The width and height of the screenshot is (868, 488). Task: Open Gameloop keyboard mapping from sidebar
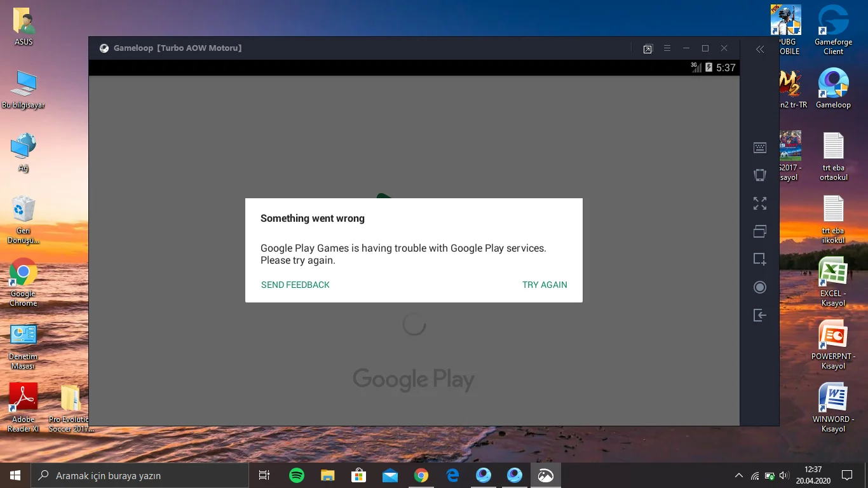[760, 147]
